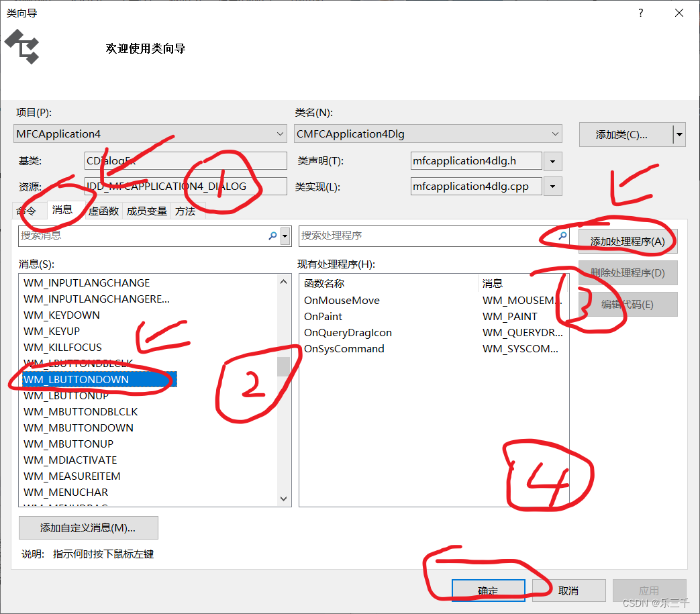The height and width of the screenshot is (614, 700).
Task: Click the scroll-up arrow of the message list
Action: [x=283, y=283]
